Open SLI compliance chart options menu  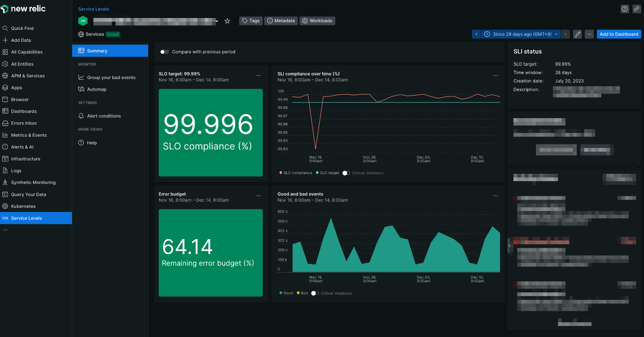495,75
